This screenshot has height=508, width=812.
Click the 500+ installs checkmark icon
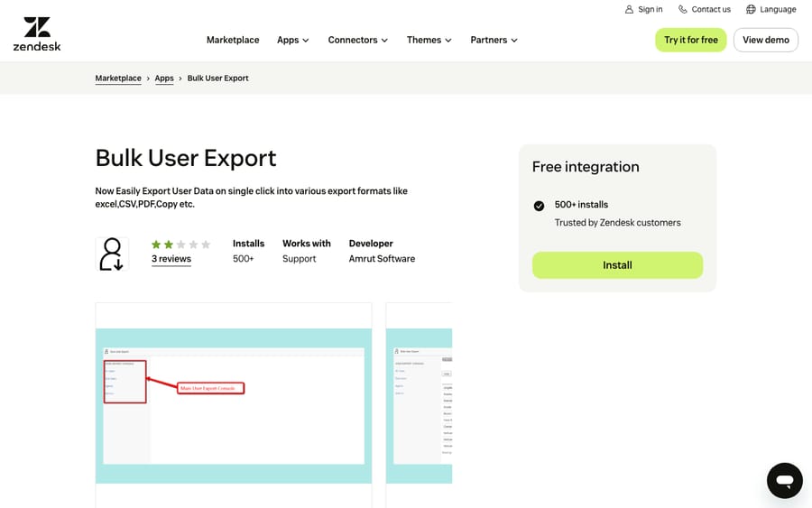click(x=539, y=206)
